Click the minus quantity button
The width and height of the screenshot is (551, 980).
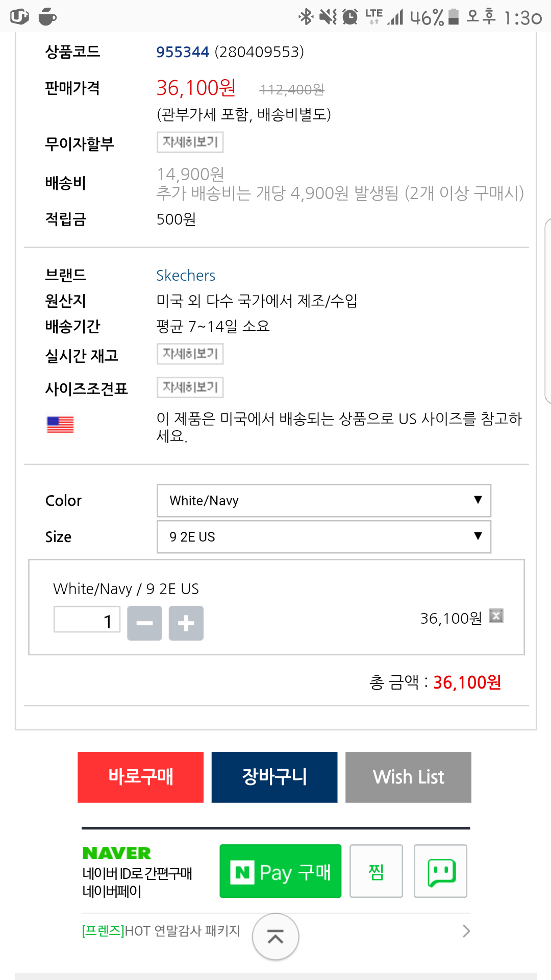[144, 623]
